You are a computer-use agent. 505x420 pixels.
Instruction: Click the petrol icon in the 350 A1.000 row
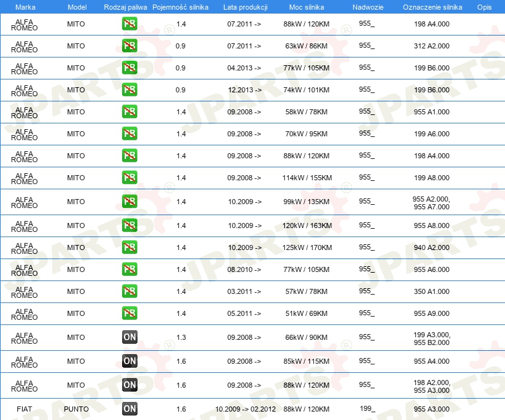tap(129, 291)
